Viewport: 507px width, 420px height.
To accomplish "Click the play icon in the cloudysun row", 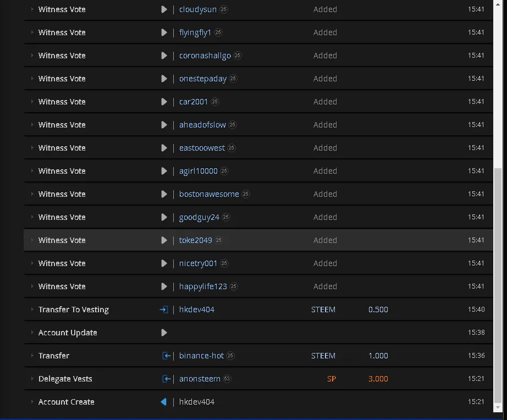I will (164, 9).
